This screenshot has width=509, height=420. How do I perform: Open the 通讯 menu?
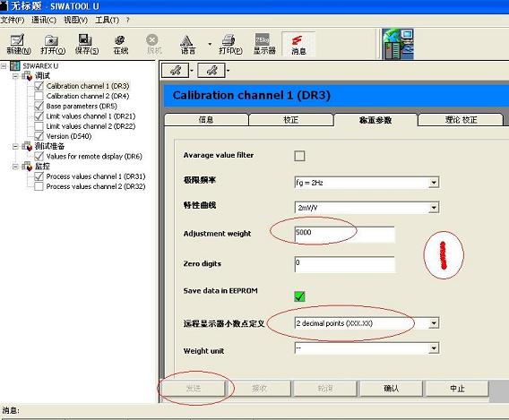(x=44, y=20)
